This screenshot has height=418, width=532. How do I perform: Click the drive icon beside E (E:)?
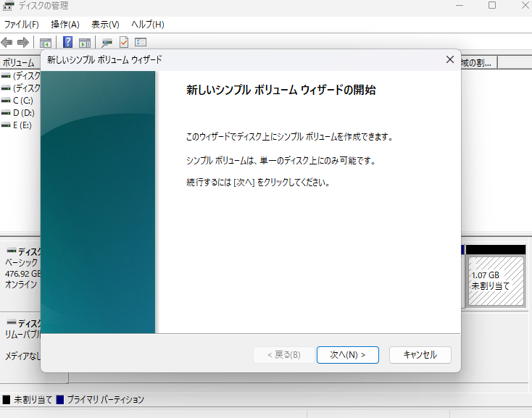pyautogui.click(x=6, y=125)
